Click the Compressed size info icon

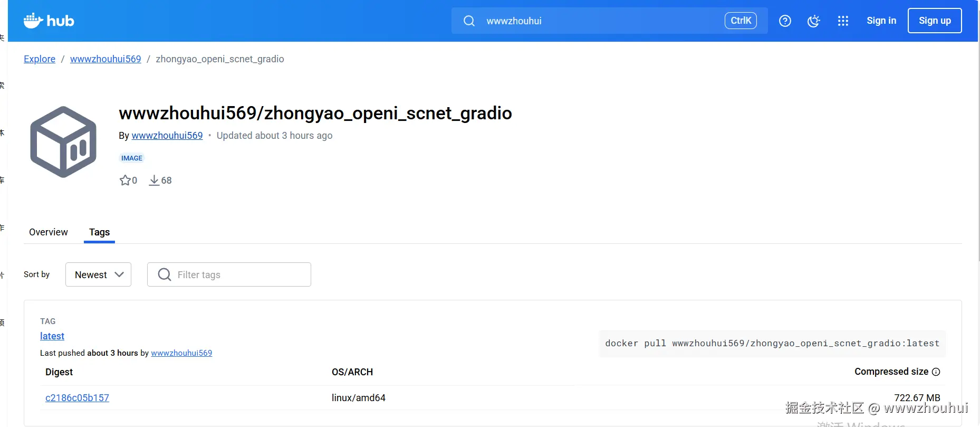pyautogui.click(x=936, y=372)
